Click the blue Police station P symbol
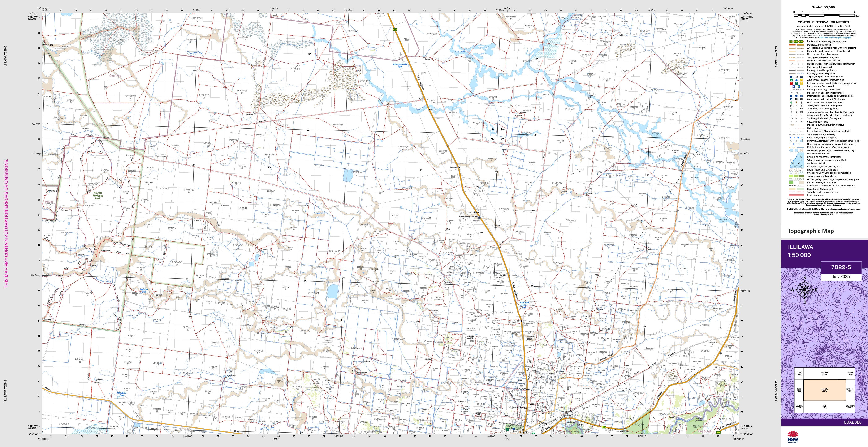The width and height of the screenshot is (868, 447). click(794, 87)
